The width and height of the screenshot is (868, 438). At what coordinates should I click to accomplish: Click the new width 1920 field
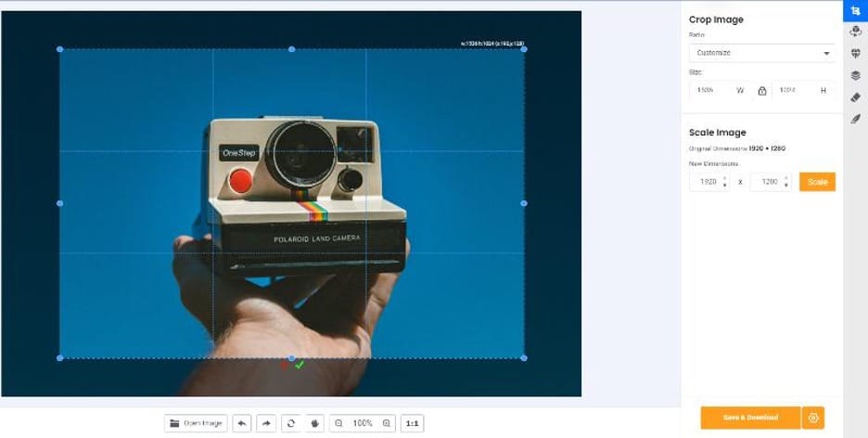pos(709,182)
